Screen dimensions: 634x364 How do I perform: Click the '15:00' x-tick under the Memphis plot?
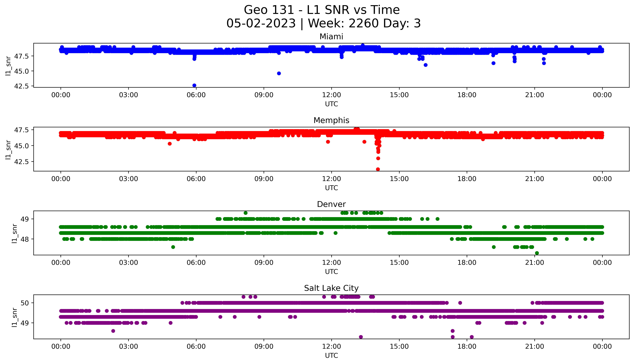point(399,179)
